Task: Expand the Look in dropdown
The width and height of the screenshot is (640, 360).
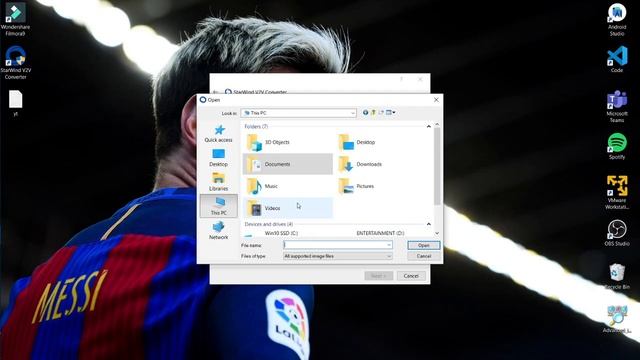Action: pos(353,113)
